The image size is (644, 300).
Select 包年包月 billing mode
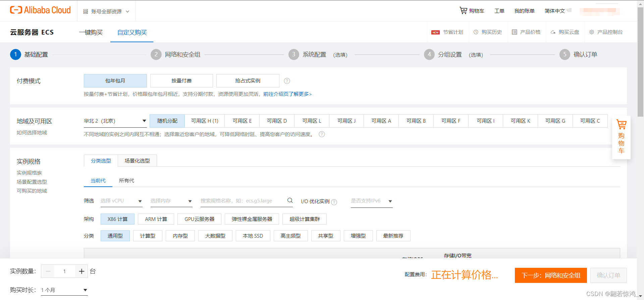(115, 81)
